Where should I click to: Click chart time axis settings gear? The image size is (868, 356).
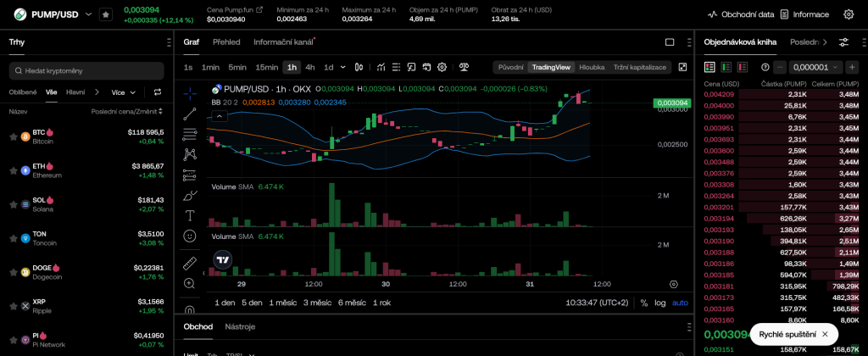tap(674, 284)
